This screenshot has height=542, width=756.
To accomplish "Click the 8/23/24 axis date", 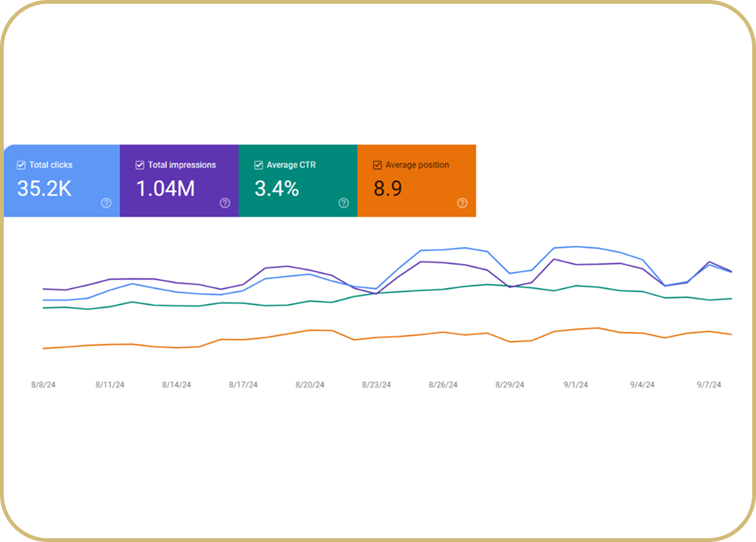I will point(376,385).
